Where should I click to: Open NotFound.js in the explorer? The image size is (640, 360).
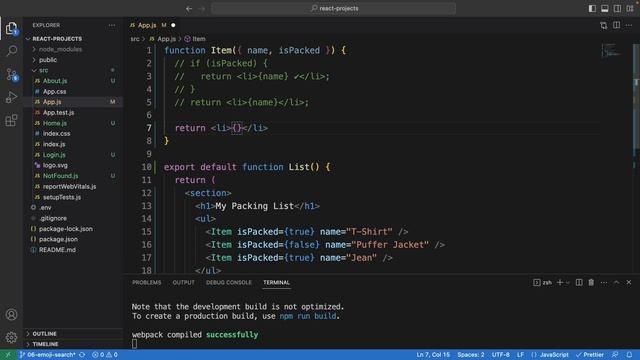(60, 176)
